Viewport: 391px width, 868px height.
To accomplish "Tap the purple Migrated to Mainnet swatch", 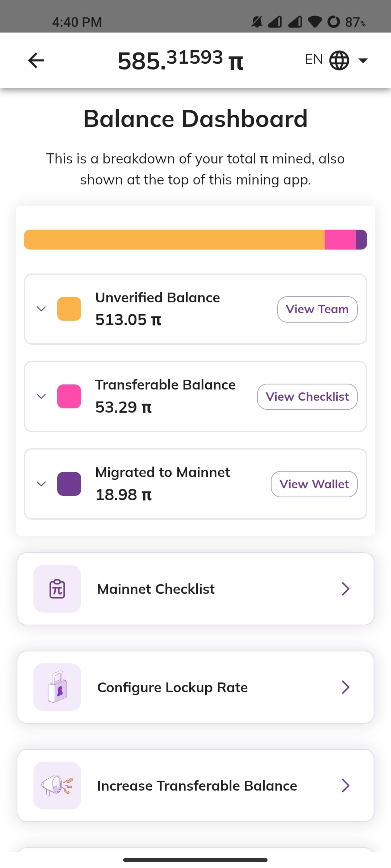I will 69,484.
